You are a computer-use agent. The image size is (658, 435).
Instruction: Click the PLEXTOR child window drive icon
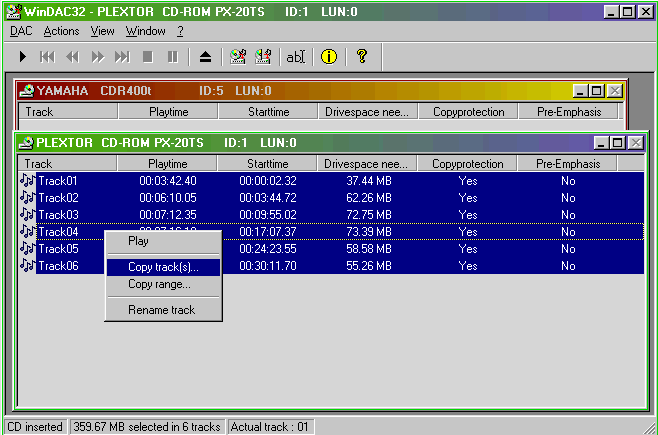coord(26,143)
